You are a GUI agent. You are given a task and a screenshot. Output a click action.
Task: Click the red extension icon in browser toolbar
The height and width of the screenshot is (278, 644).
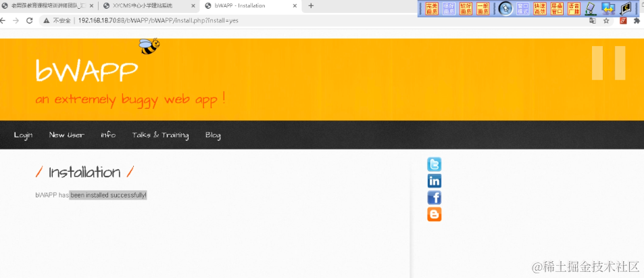coord(623,20)
